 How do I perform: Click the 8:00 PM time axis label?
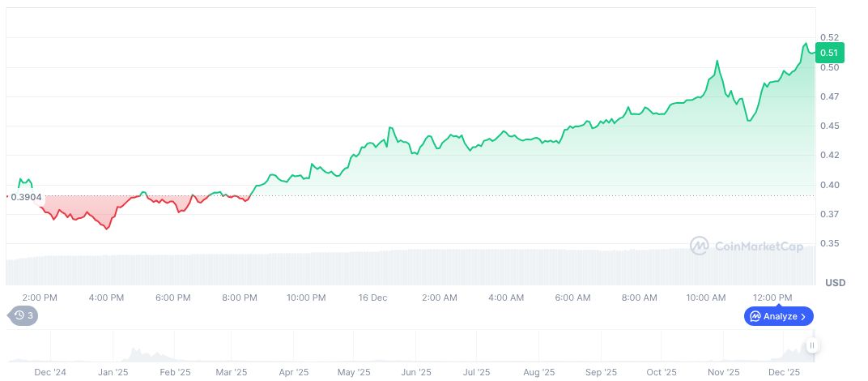(x=240, y=298)
